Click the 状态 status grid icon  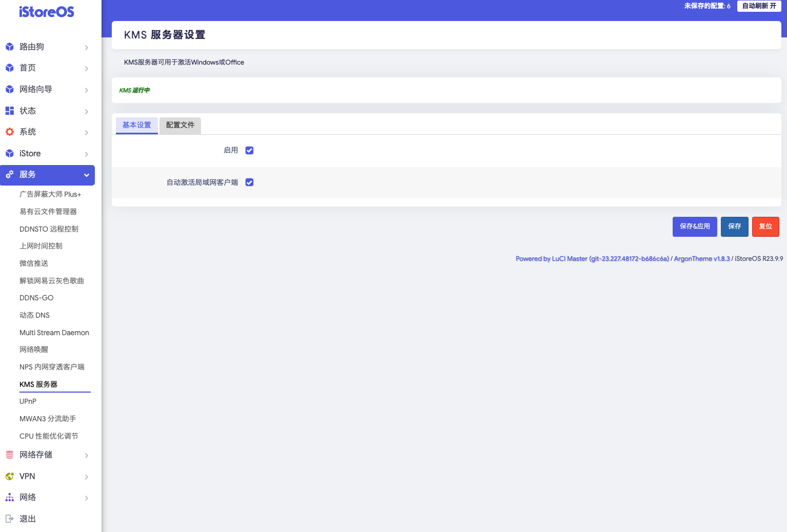9,111
